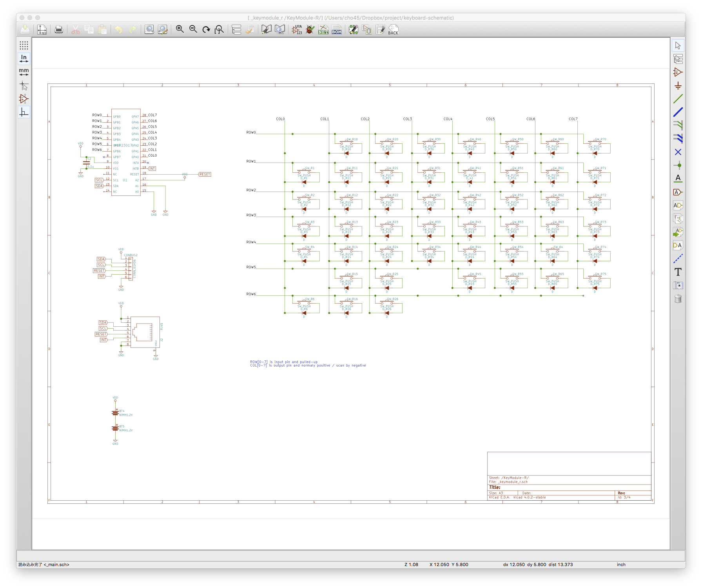Select the Place junction tool

tap(678, 165)
